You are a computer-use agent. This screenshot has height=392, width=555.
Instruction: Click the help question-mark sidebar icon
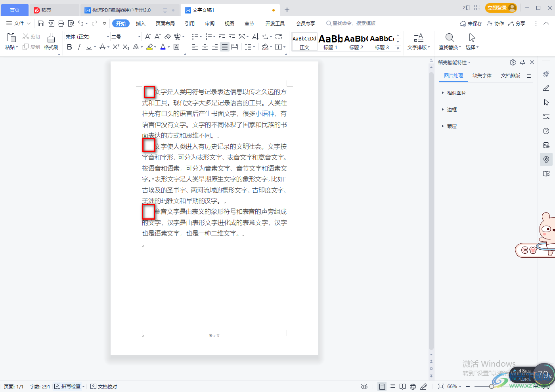[546, 131]
